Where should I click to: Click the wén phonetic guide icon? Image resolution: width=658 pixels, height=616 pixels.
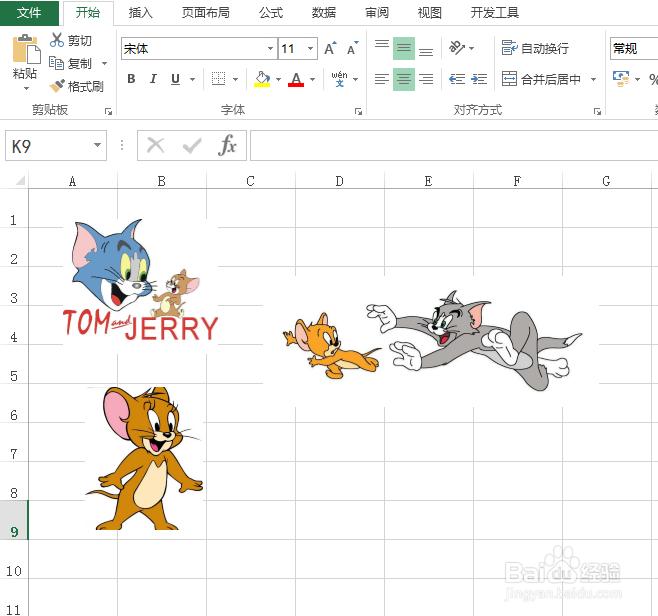pyautogui.click(x=339, y=79)
